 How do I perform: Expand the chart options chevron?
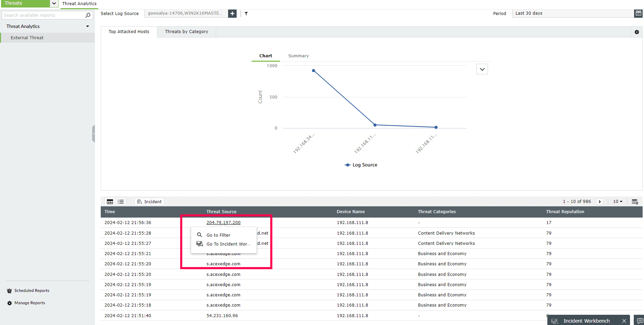[x=482, y=69]
